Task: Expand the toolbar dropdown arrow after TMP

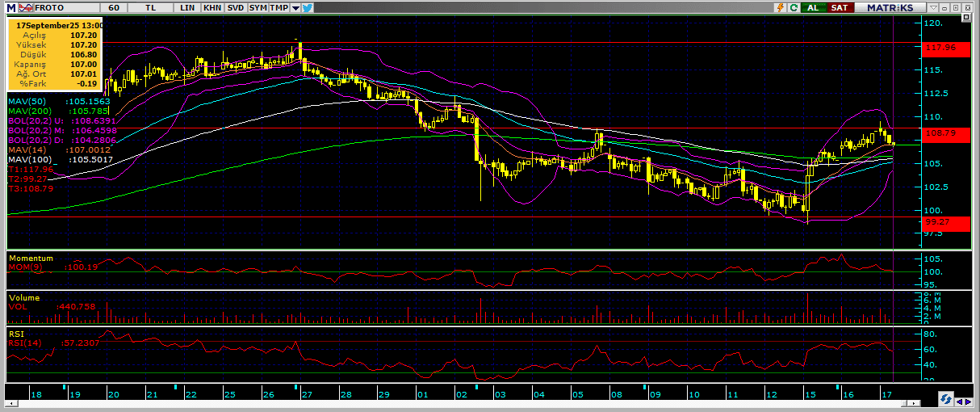Action: pos(295,7)
